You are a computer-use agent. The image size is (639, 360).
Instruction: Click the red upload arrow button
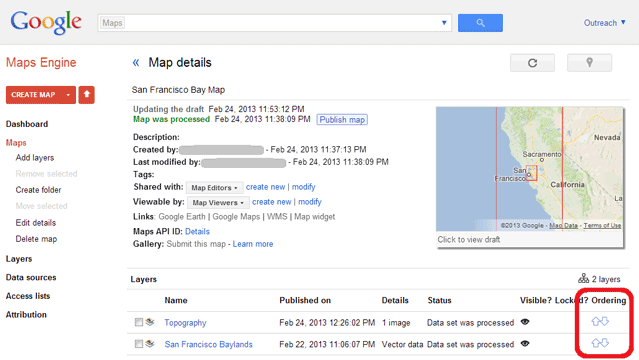(x=86, y=95)
